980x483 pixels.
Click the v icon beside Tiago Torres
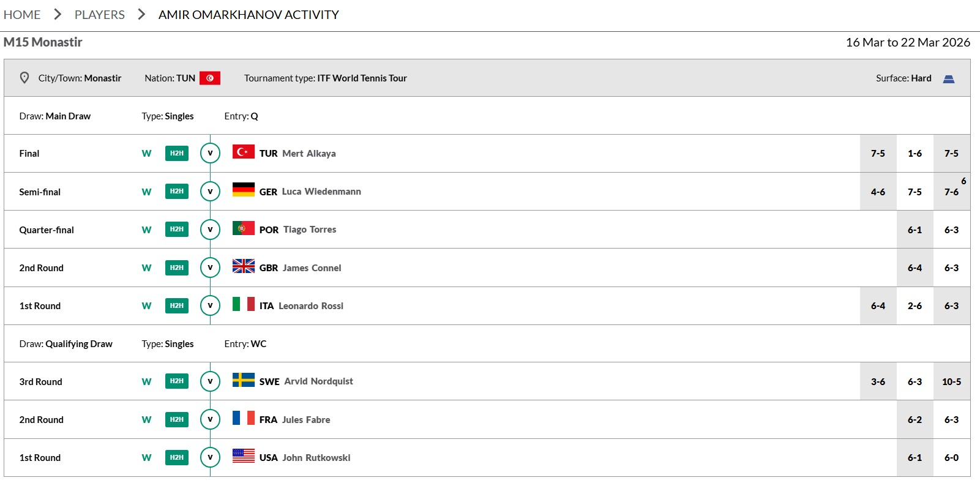[x=210, y=229]
